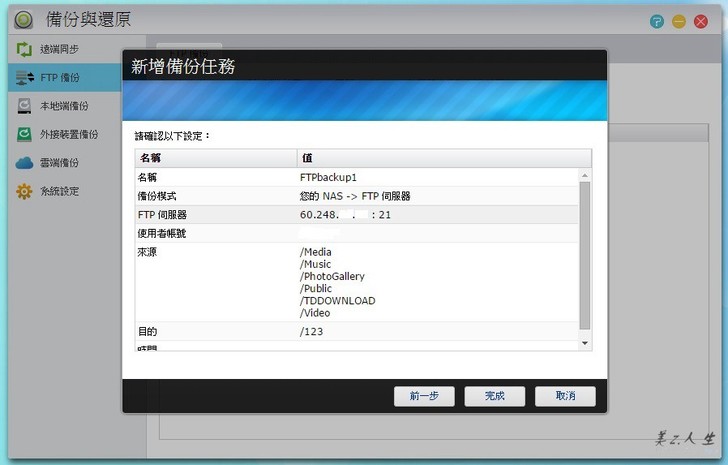Image resolution: width=728 pixels, height=465 pixels.
Task: Select 系統設定 menu label
Action: tap(59, 191)
